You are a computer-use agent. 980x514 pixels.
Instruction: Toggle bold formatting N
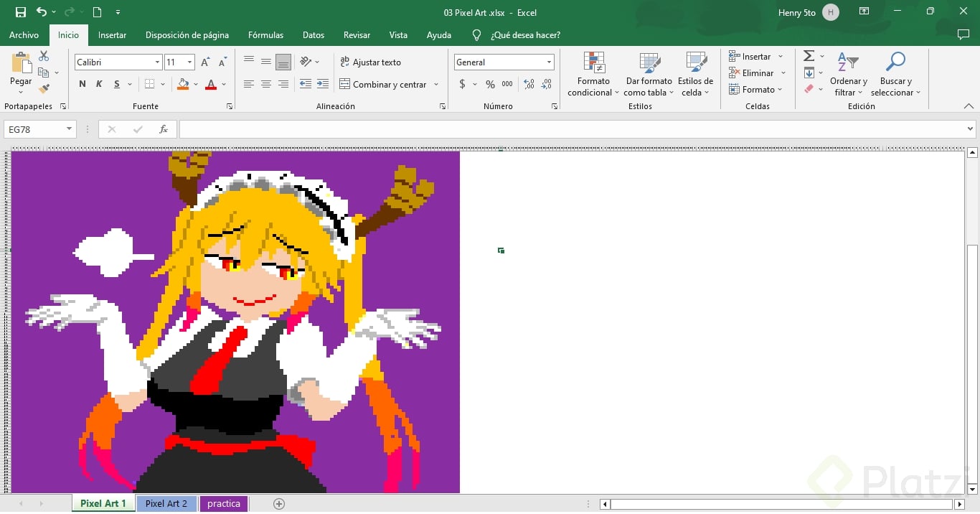[83, 84]
